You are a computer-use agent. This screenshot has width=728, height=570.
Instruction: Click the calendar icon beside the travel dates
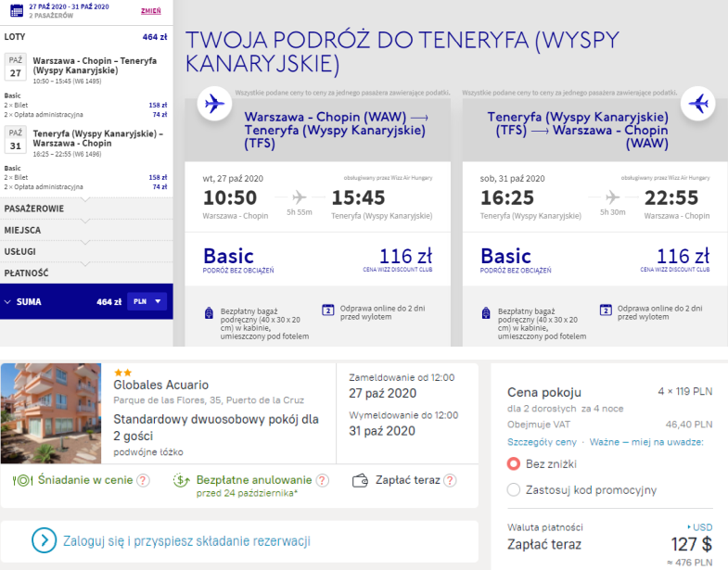point(17,10)
